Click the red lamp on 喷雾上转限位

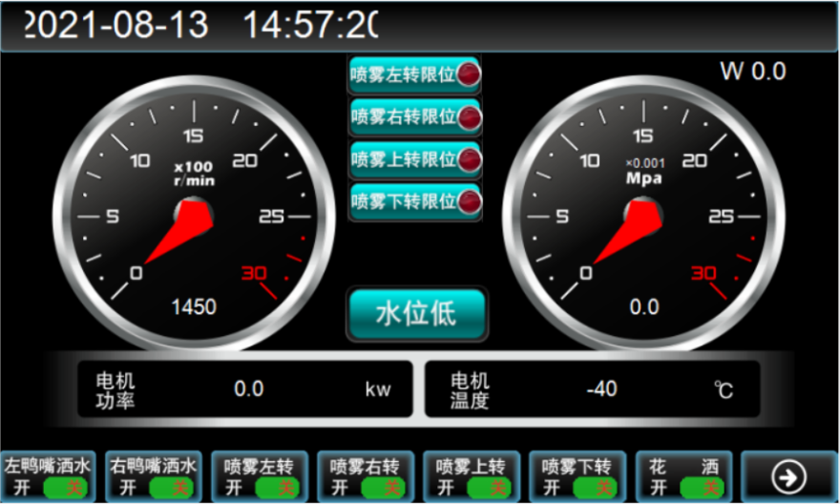469,159
